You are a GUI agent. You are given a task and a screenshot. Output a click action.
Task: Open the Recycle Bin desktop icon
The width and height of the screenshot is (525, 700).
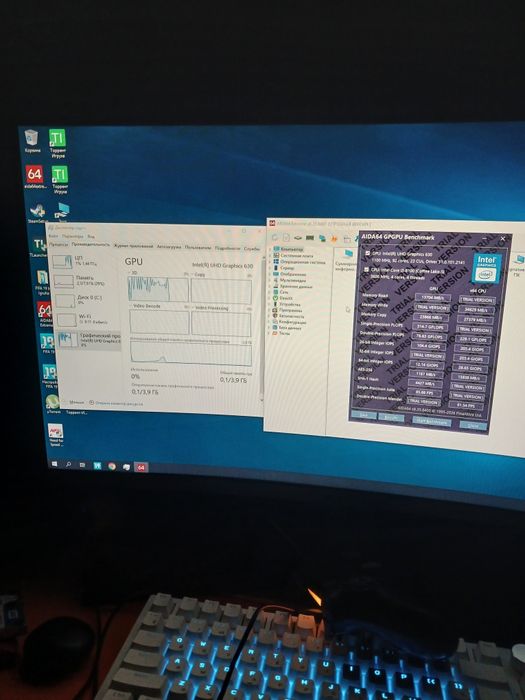pos(31,140)
